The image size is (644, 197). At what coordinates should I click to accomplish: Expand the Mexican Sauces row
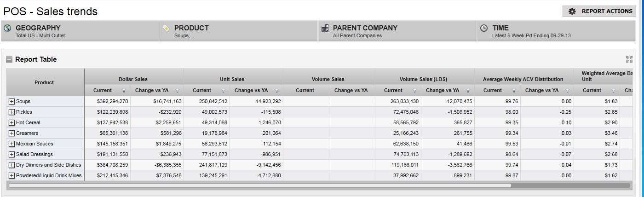coord(11,144)
